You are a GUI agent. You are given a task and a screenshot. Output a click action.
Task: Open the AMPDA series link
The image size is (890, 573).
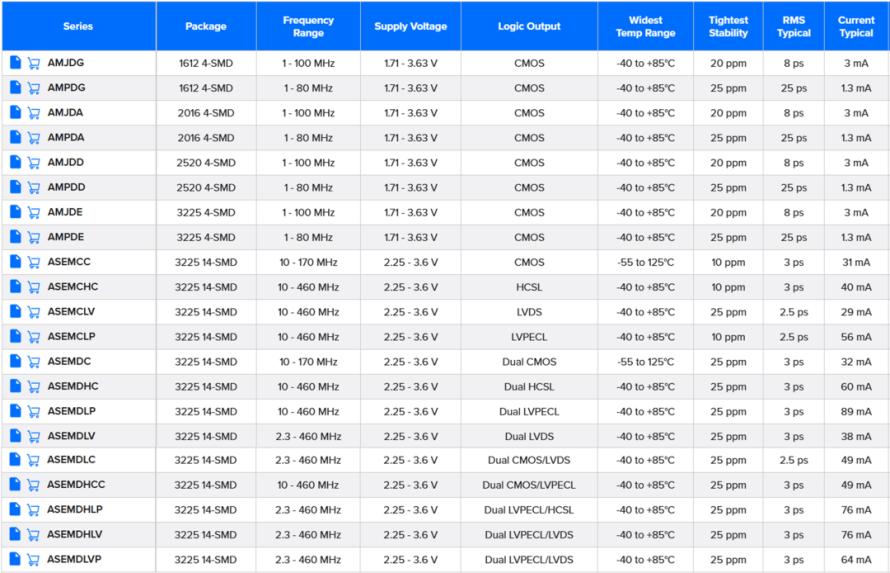[66, 138]
